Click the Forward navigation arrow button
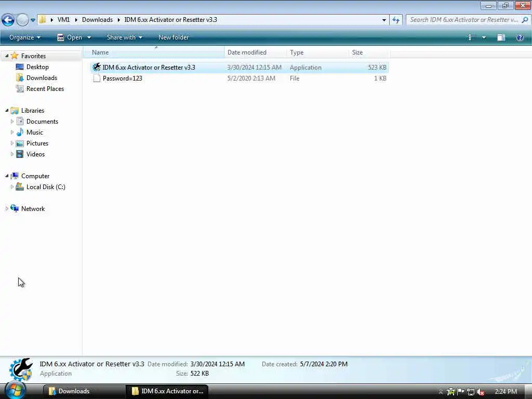 23,20
